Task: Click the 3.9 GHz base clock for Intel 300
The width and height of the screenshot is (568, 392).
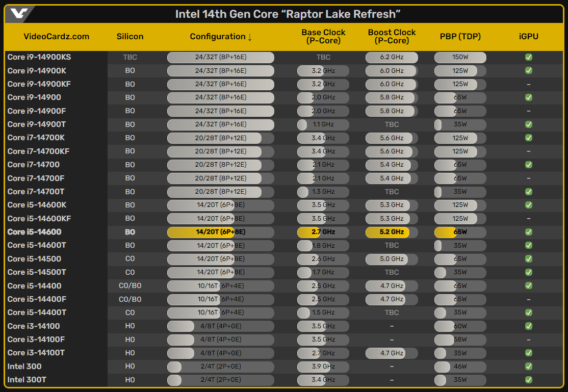Action: pyautogui.click(x=323, y=367)
